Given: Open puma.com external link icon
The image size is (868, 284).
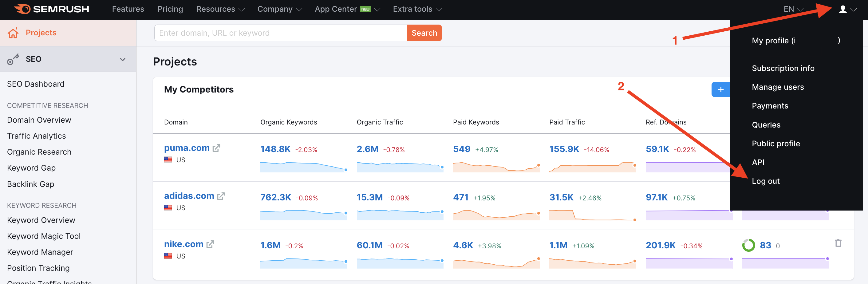Looking at the screenshot, I should point(216,148).
